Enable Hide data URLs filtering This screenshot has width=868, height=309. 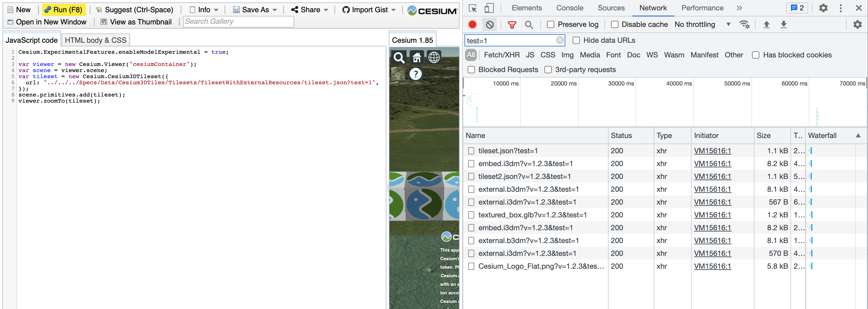click(x=576, y=40)
